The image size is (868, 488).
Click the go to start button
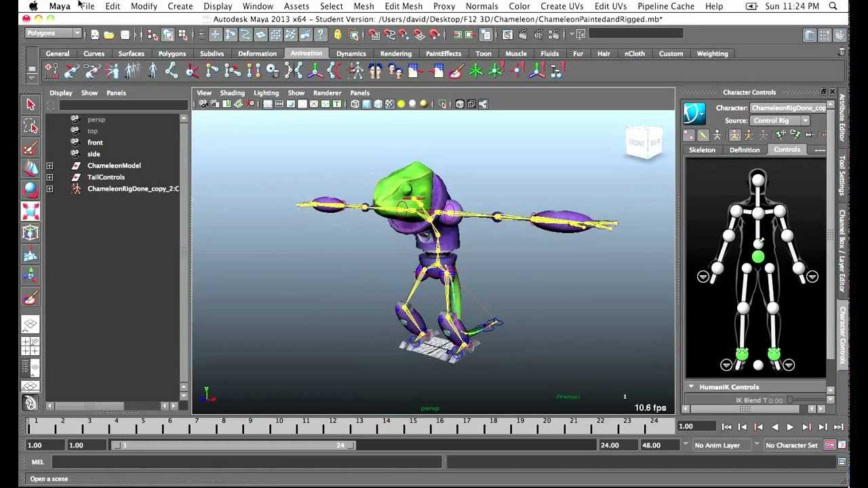pos(726,427)
